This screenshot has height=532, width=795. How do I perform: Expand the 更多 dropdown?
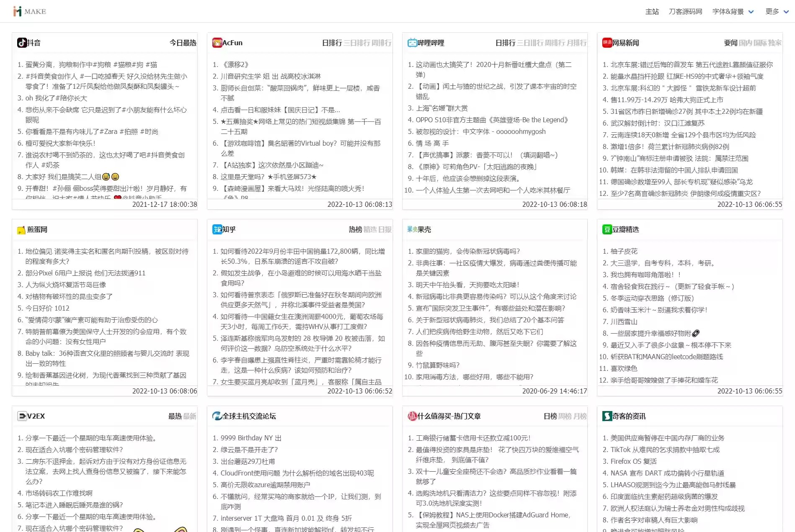pyautogui.click(x=773, y=11)
